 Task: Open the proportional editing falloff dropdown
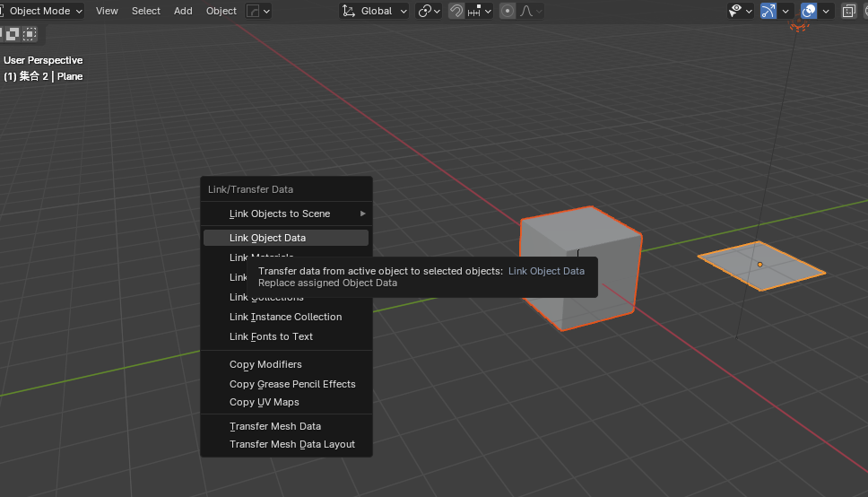tap(530, 11)
